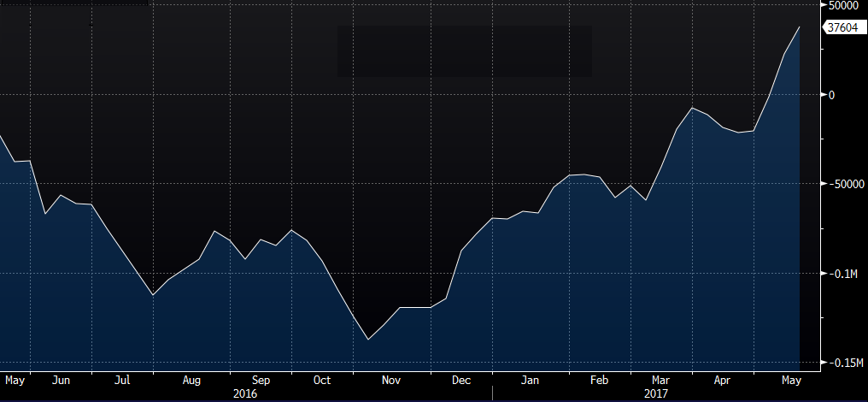Click the Jan month label

pos(531,381)
